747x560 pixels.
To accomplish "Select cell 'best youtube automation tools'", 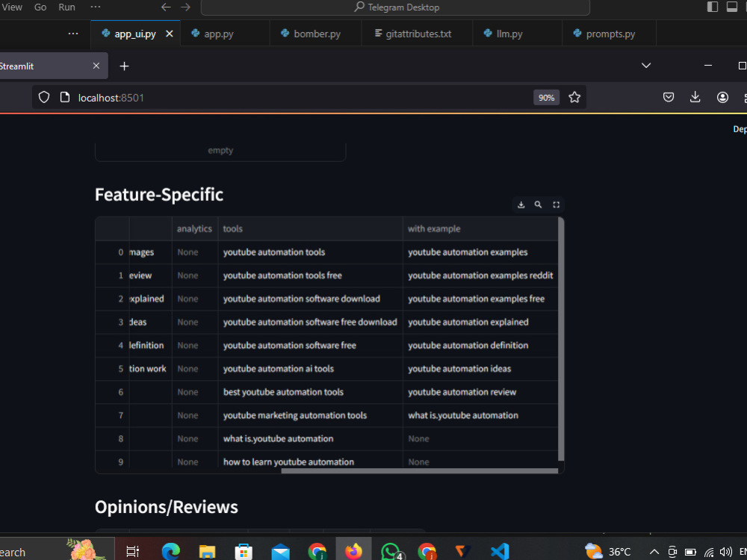I will 310,392.
